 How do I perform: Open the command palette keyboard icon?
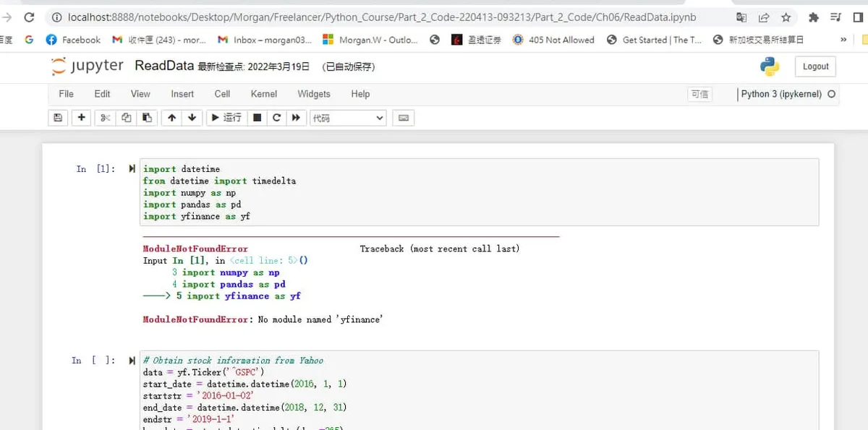tap(404, 118)
